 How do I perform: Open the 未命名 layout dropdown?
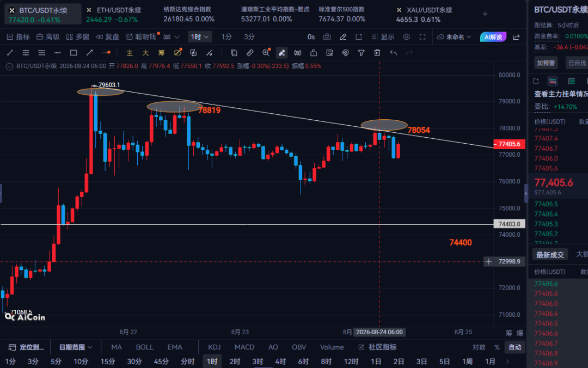(x=454, y=37)
